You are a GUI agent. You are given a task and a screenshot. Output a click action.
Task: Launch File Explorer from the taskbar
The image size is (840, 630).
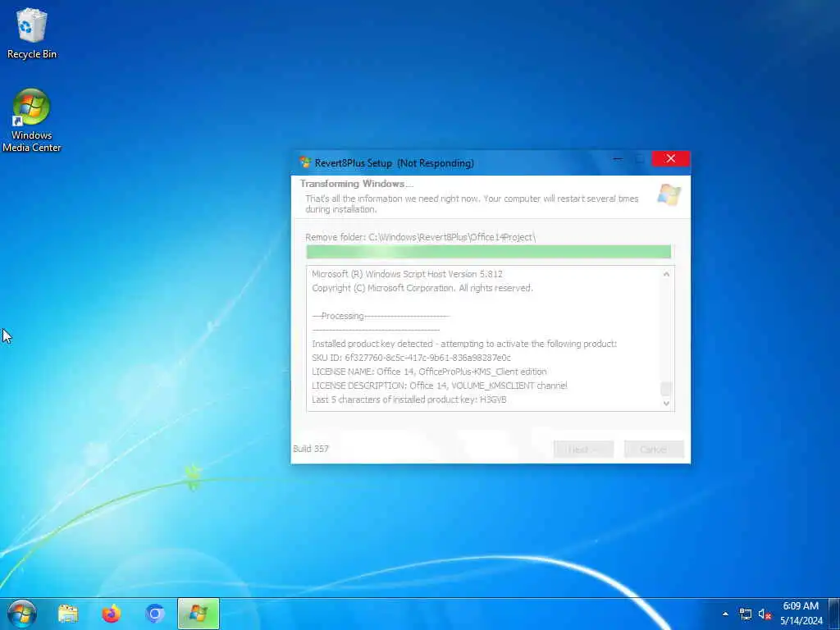[x=68, y=614]
